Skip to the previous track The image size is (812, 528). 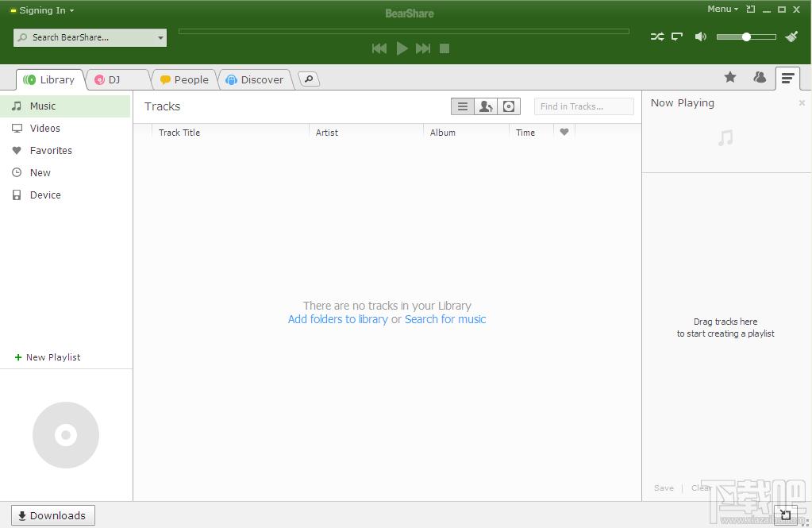click(x=379, y=48)
